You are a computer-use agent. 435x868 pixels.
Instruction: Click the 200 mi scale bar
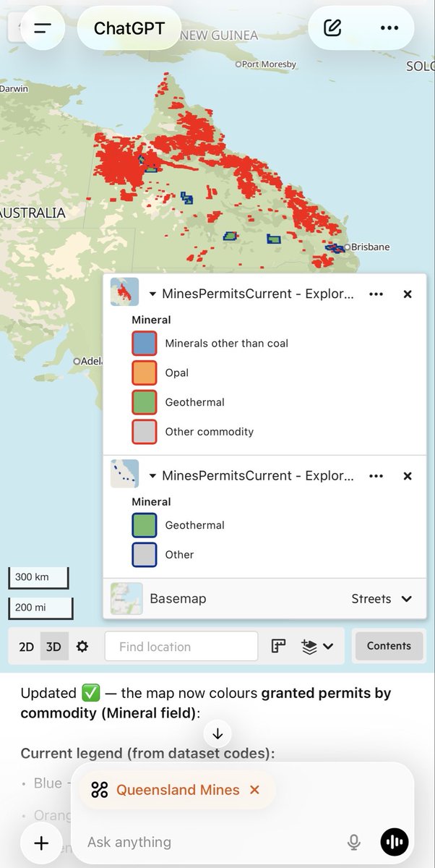(x=41, y=608)
